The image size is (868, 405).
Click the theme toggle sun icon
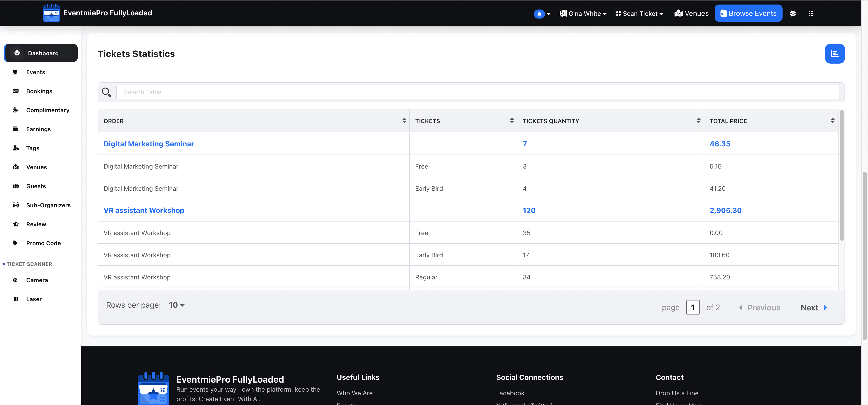pos(793,14)
